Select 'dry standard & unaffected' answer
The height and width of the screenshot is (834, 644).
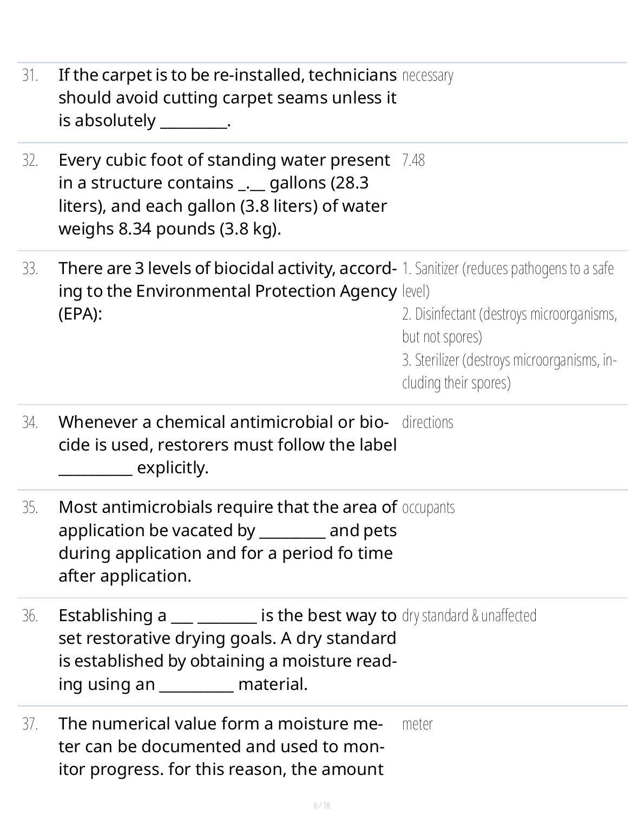469,616
